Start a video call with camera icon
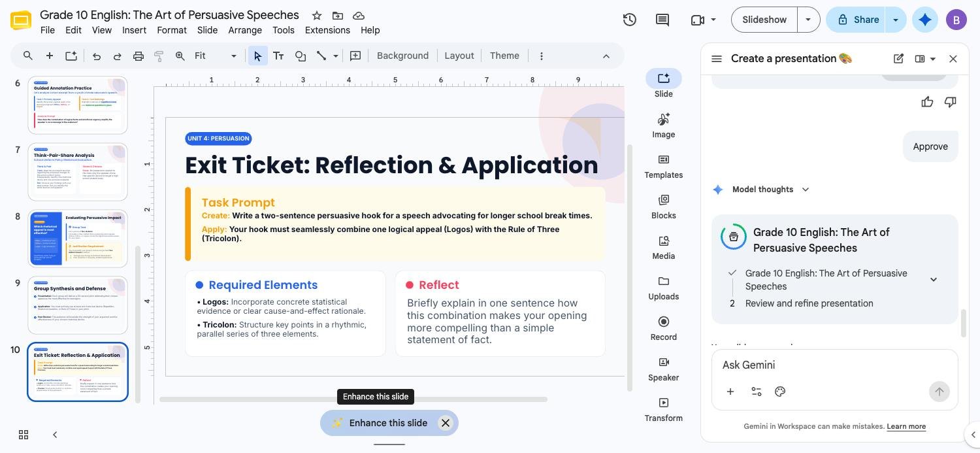Screen dimensions: 980x453 point(697,20)
